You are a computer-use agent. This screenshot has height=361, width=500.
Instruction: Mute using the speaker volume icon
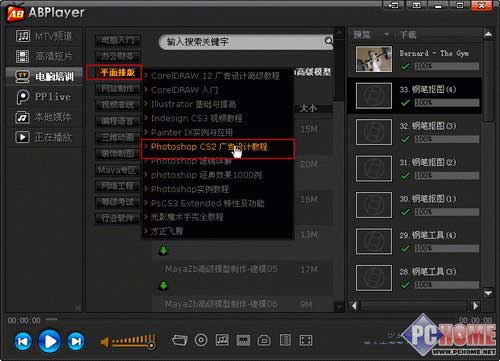[105, 342]
